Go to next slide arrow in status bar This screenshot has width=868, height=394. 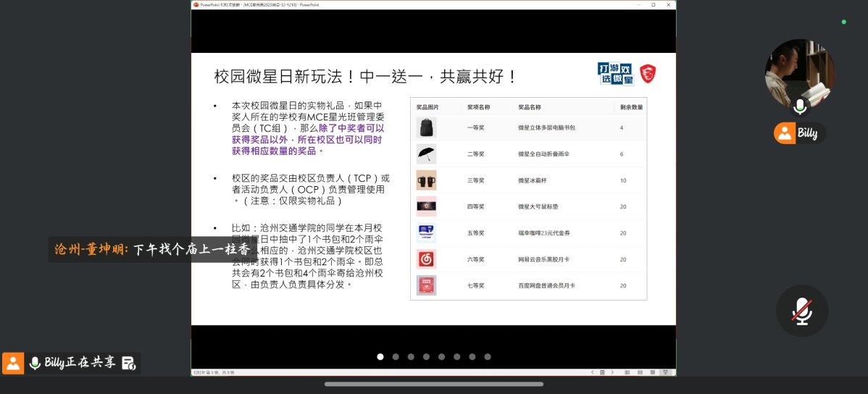click(612, 372)
